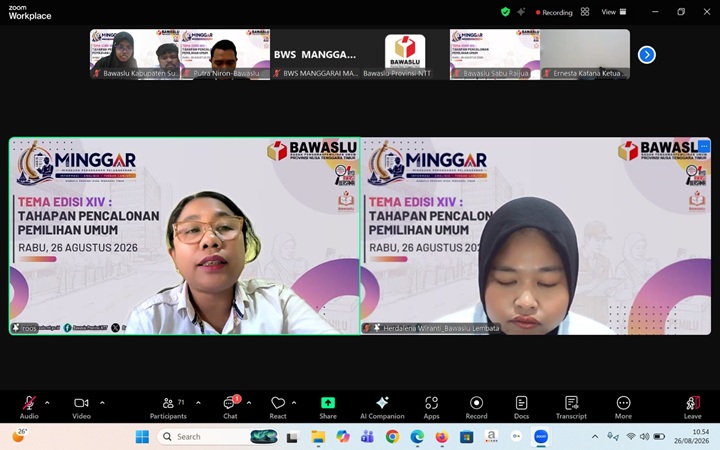Screen dimensions: 720x450
Task: Click the Recording indicator
Action: pos(554,12)
